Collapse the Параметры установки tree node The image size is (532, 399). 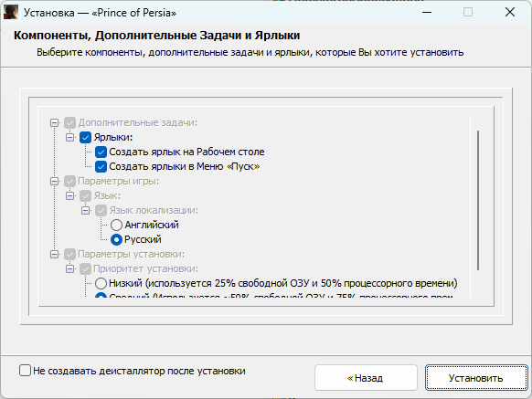54,254
